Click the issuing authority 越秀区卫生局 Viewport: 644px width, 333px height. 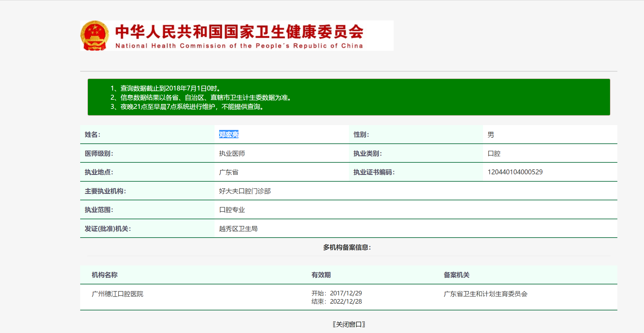(x=238, y=229)
